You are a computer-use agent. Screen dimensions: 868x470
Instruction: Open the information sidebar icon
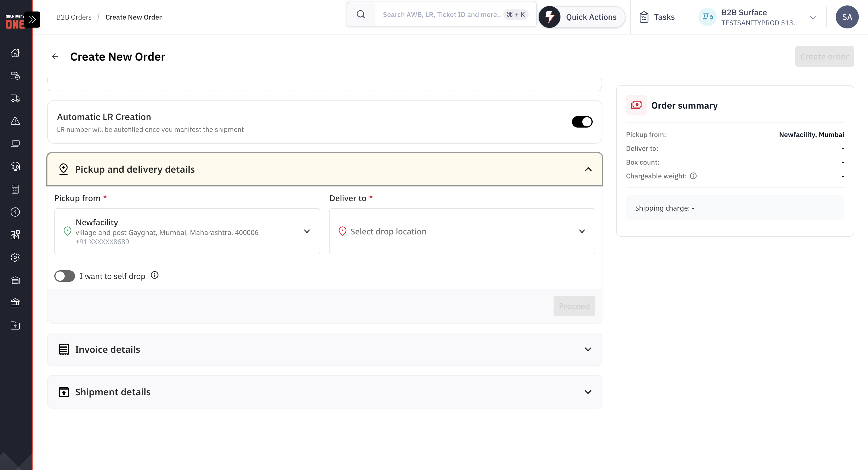(15, 212)
